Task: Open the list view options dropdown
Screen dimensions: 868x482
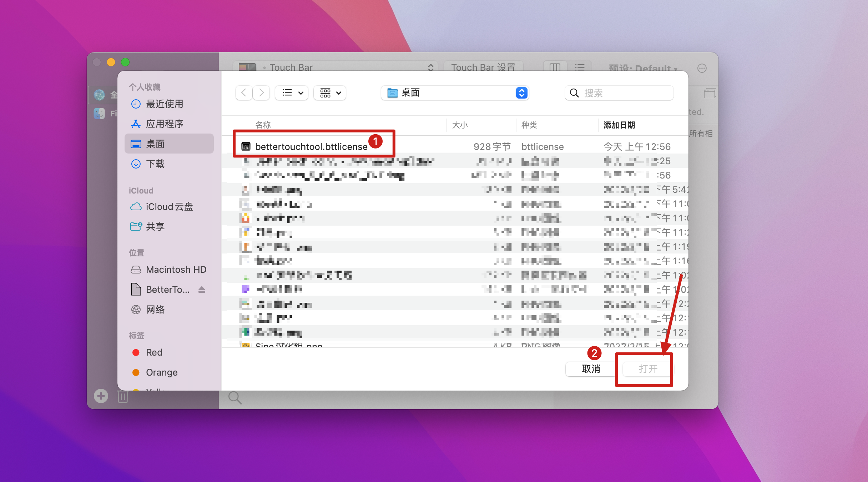Action: pyautogui.click(x=292, y=93)
